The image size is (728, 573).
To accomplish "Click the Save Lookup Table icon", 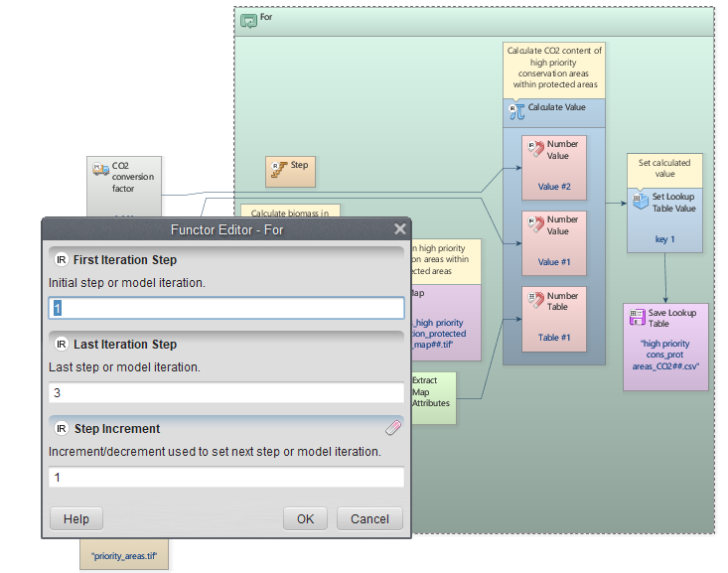I will pos(637,318).
